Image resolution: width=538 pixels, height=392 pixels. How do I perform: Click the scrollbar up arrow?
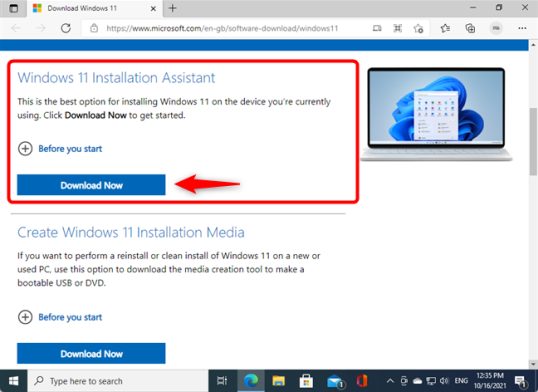[534, 45]
